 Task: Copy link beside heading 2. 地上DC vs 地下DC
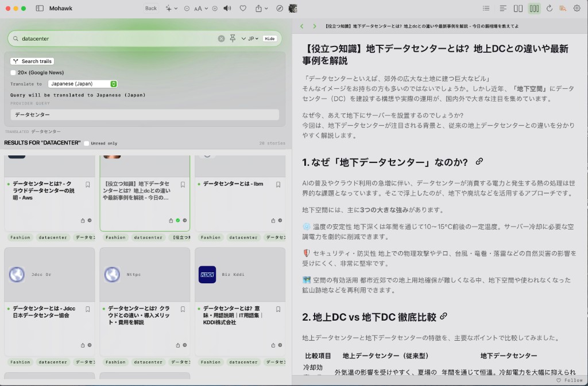coord(444,317)
